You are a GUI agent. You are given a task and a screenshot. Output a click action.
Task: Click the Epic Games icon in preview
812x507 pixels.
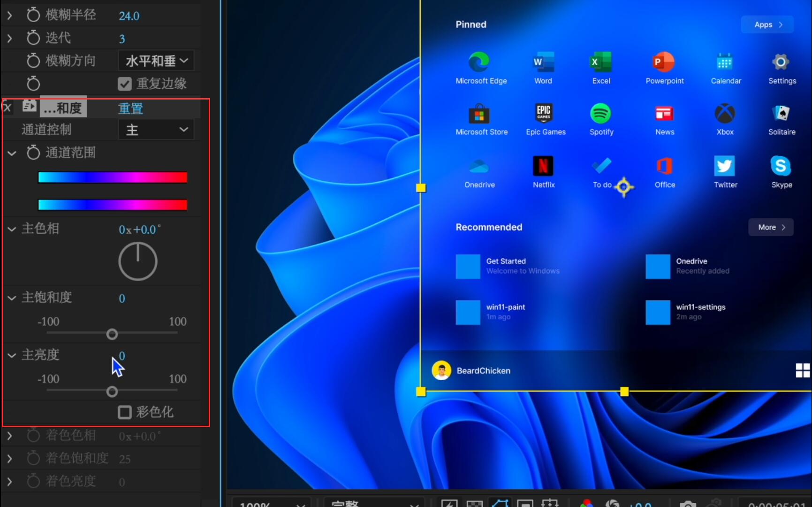click(x=544, y=113)
